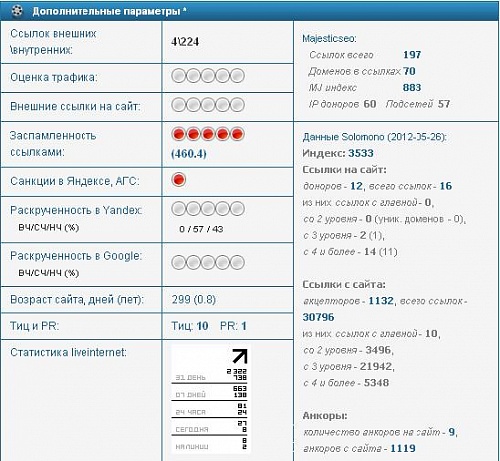Click the анкоров на сайт count 9

point(452,432)
